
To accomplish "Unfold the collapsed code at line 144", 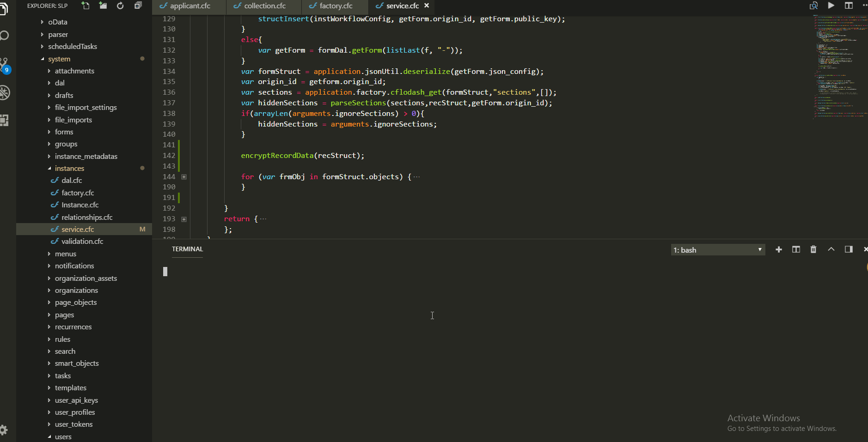I will (x=184, y=177).
